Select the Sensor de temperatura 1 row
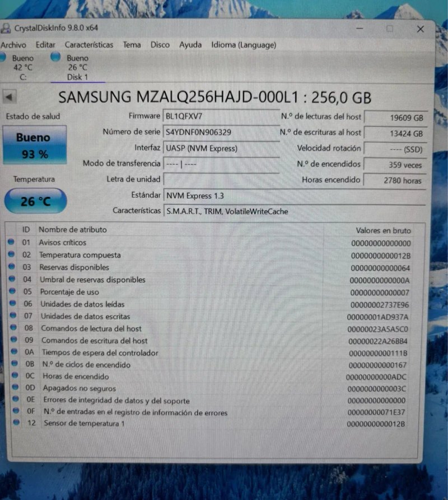The height and width of the screenshot is (500, 448). click(x=211, y=423)
